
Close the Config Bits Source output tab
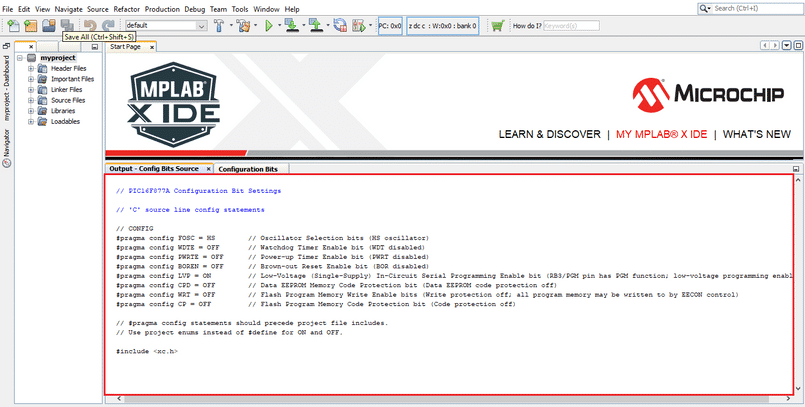tap(209, 169)
